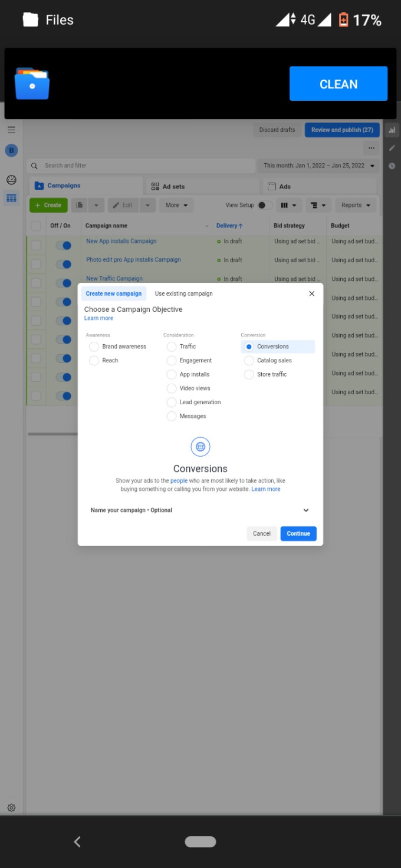
Task: Click Review and publish (27)
Action: [x=342, y=130]
